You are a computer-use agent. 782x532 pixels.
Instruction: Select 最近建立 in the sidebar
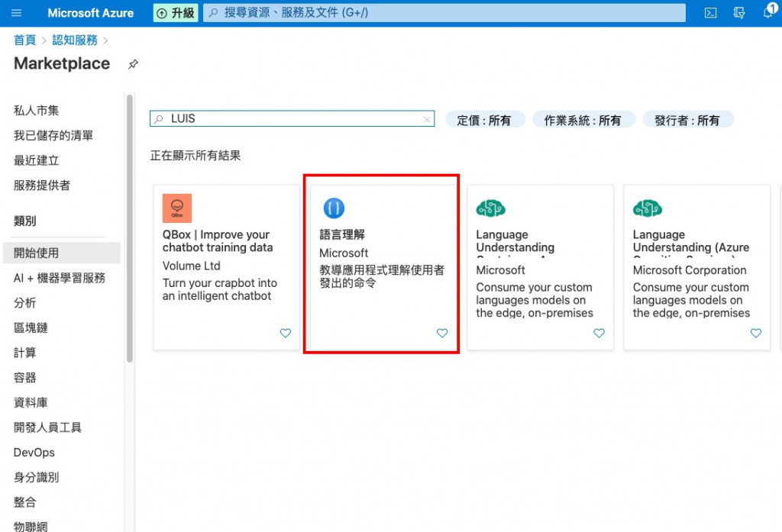pyautogui.click(x=37, y=160)
